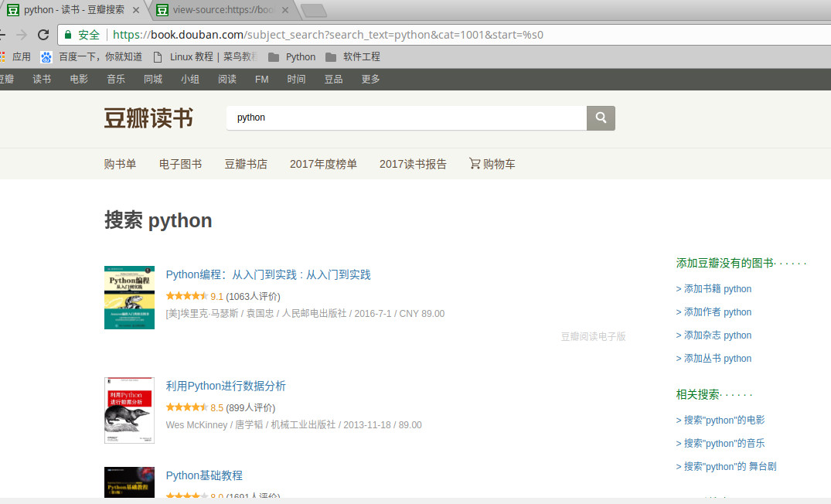Open 读书 in the top navigation
The height and width of the screenshot is (504, 831).
pyautogui.click(x=42, y=79)
